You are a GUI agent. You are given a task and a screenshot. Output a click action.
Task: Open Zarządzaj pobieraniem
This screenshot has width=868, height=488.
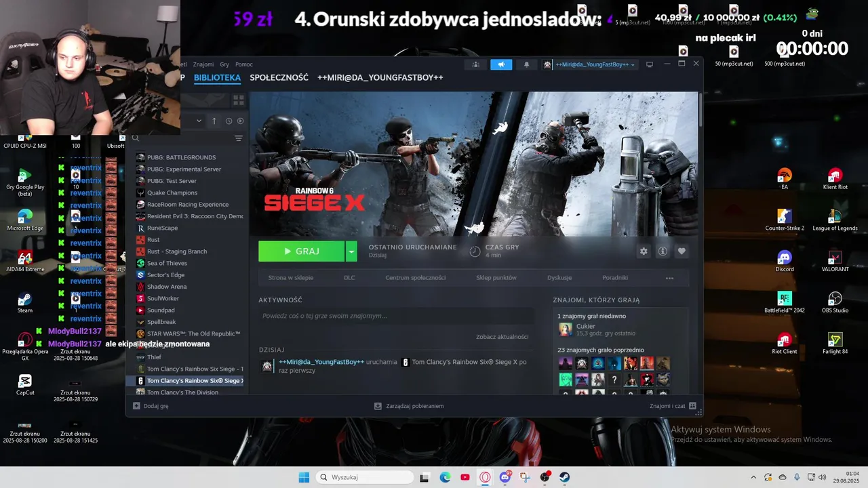click(x=409, y=406)
